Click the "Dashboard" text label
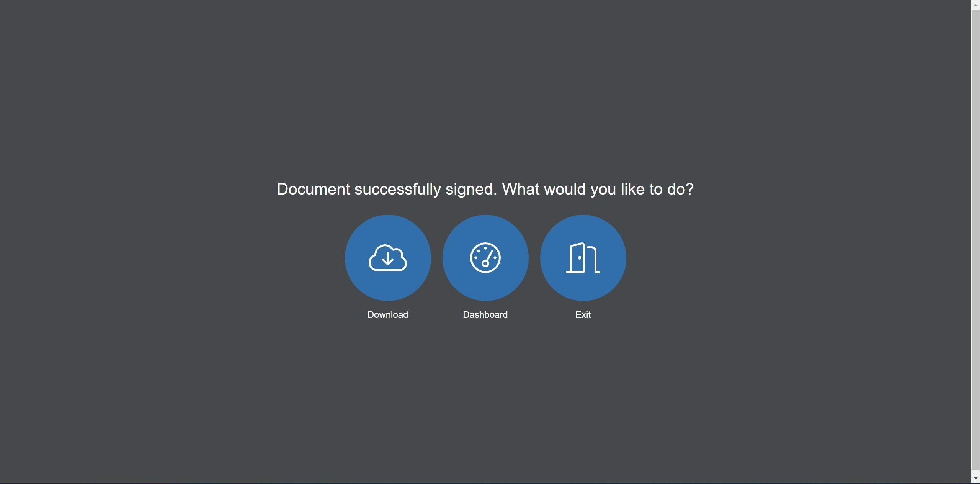Viewport: 980px width, 484px height. [x=485, y=315]
